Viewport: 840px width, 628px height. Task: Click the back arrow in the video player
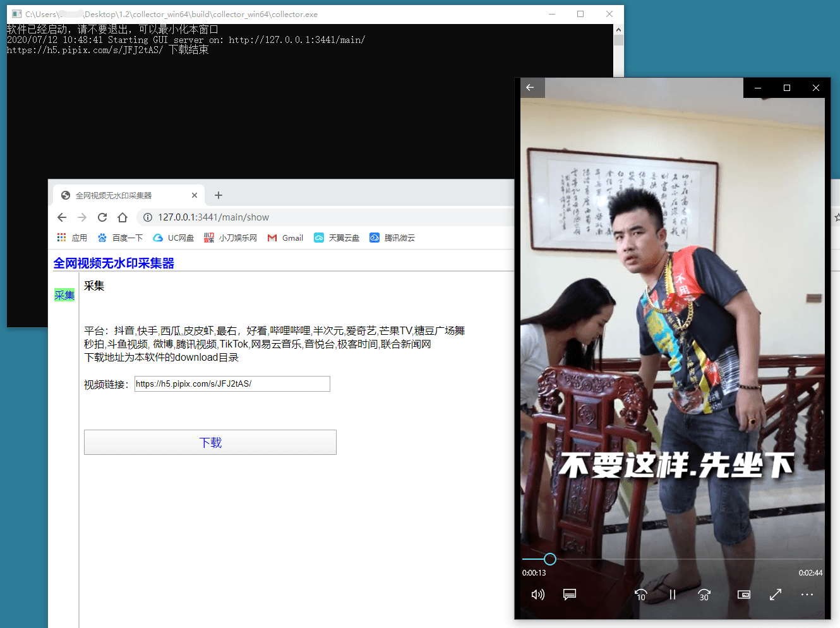coord(530,88)
